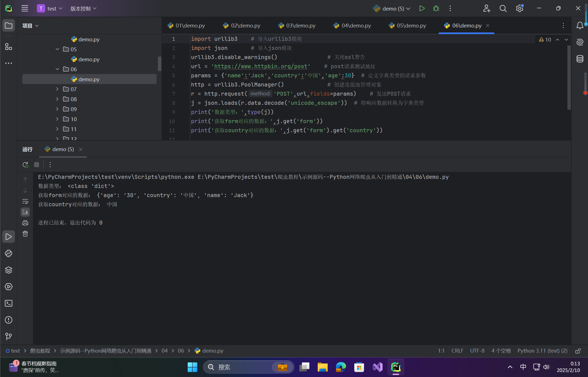Run the demo (5) configuration

coord(422,9)
